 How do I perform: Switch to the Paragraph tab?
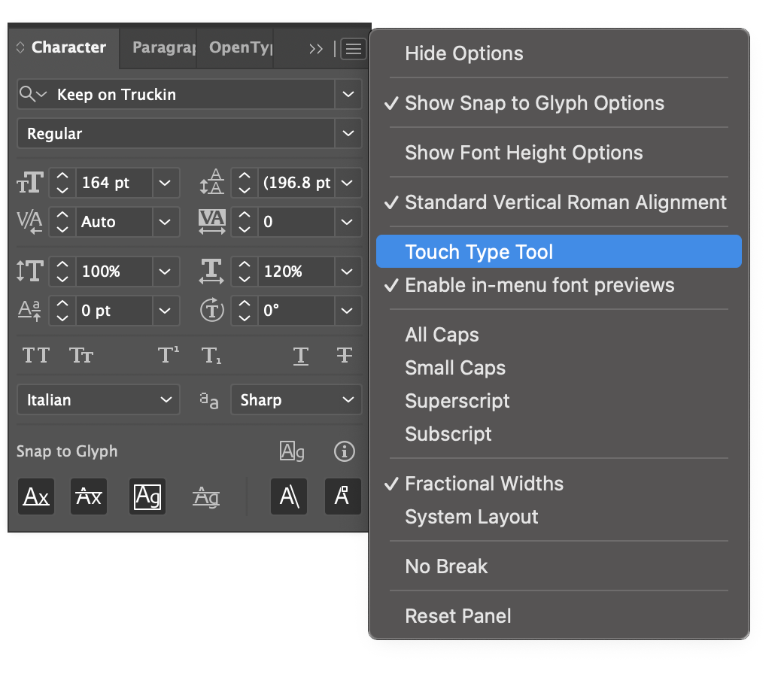160,47
